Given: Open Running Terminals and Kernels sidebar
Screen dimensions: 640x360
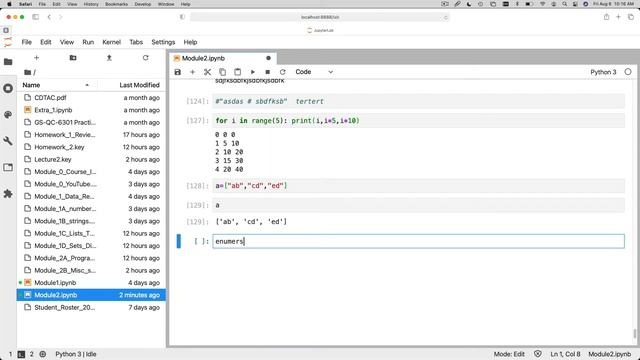Looking at the screenshot, I should [8, 88].
